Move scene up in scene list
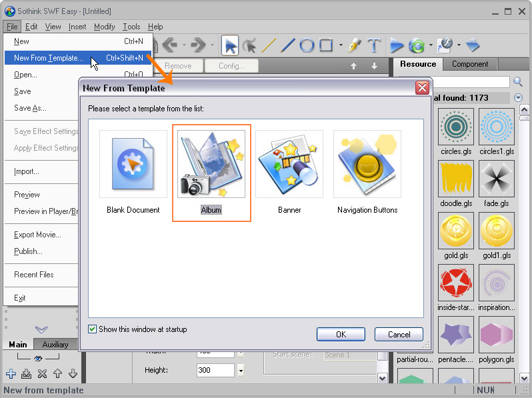532x398 pixels. point(58,373)
